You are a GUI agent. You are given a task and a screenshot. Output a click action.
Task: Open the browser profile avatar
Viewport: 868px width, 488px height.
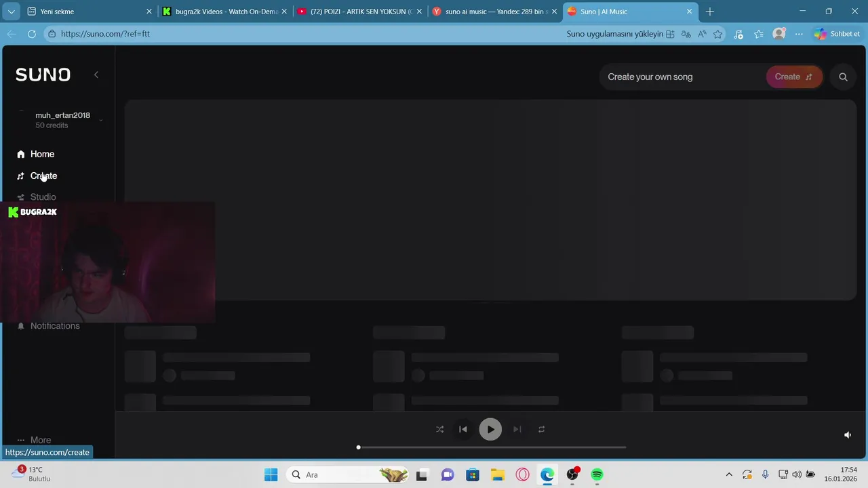point(779,34)
